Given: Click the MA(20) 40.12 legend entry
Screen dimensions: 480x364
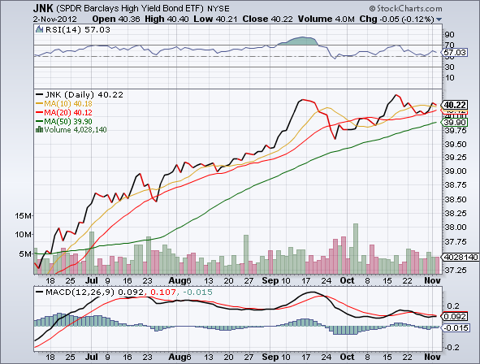Looking at the screenshot, I should 68,113.
